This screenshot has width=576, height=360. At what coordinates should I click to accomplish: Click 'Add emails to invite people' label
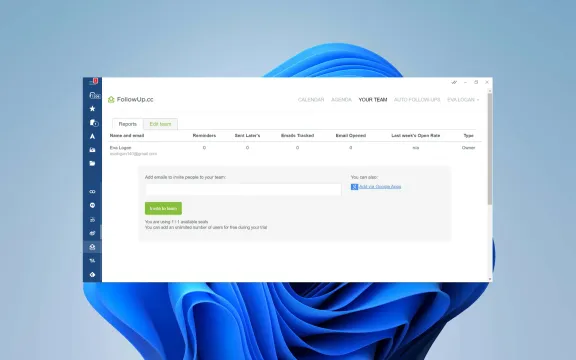[185, 177]
